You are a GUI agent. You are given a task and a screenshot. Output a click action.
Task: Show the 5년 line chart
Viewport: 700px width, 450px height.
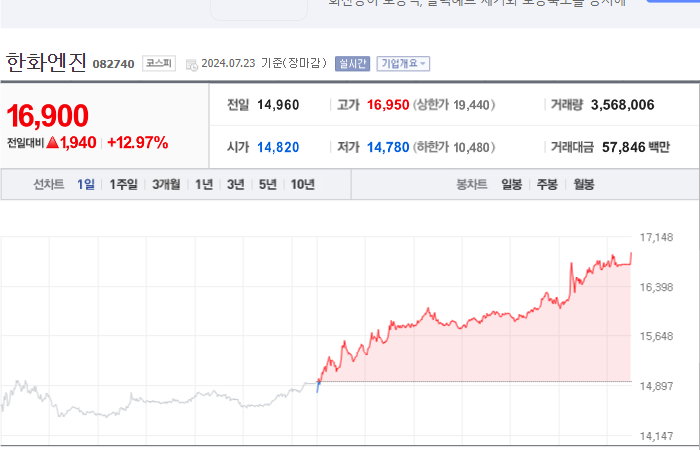pyautogui.click(x=268, y=184)
